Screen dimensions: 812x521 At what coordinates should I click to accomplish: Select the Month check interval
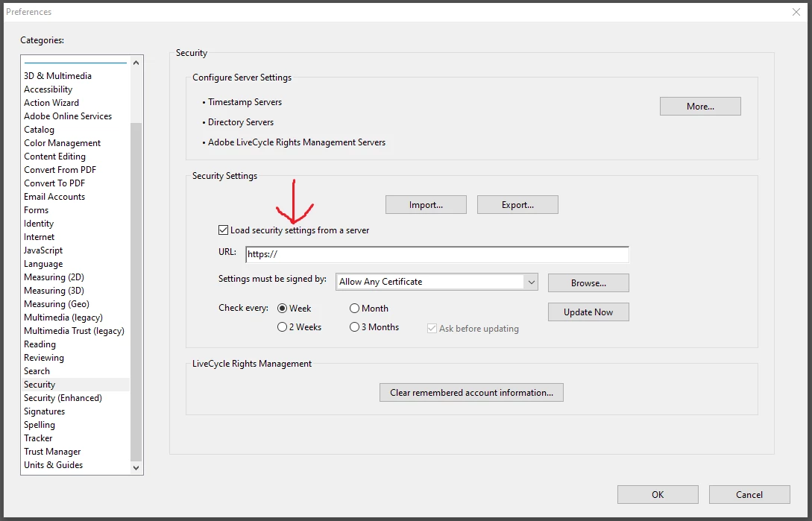pyautogui.click(x=354, y=308)
